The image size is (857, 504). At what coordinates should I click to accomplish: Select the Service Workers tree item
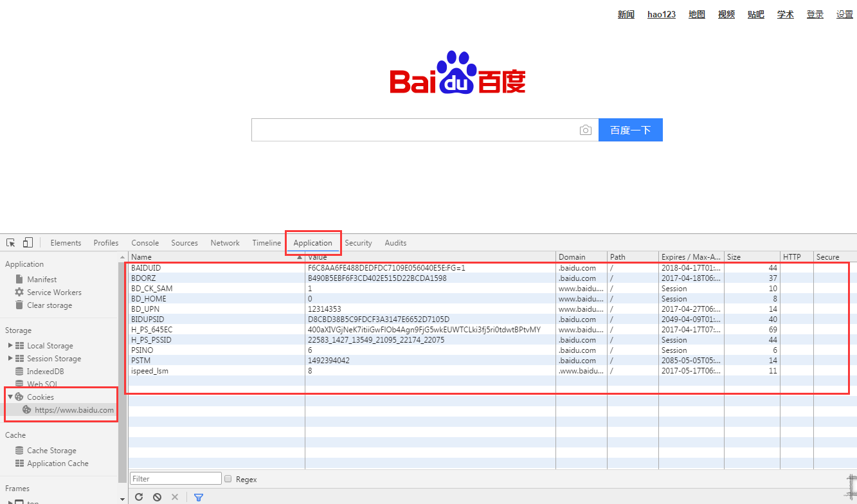coord(54,292)
